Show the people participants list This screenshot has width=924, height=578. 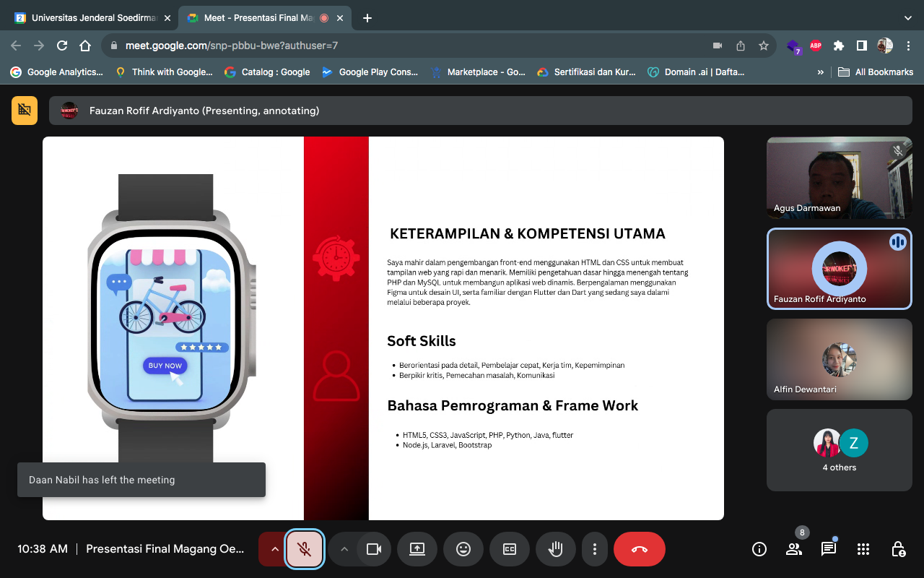point(793,549)
